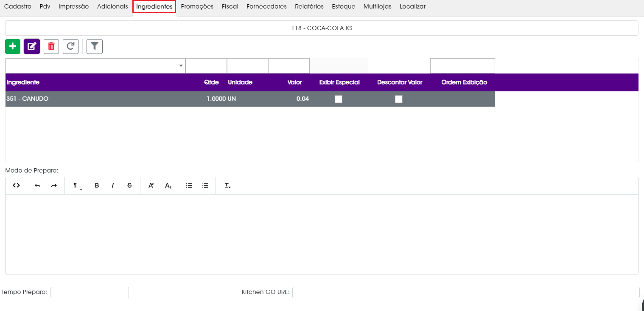Viewport: 644px width, 311px height.
Task: Click the undo arrow in editor
Action: point(37,186)
